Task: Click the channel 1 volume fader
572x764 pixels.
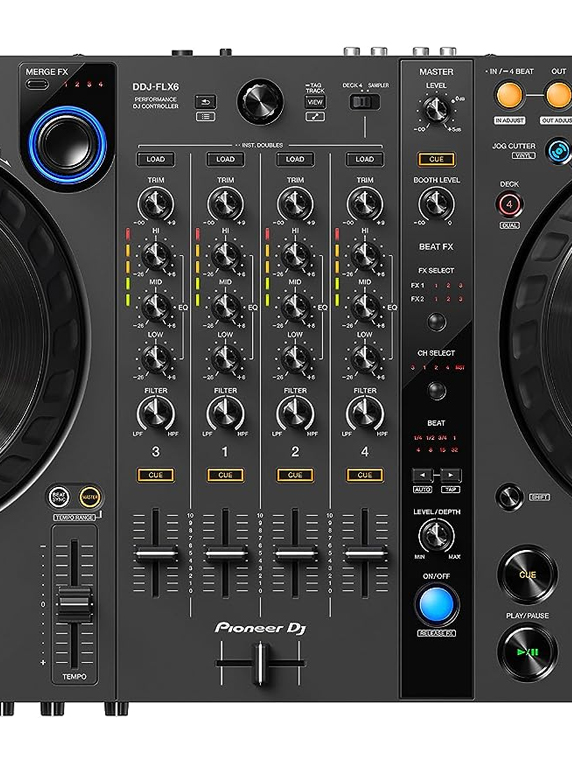Action: pos(225,554)
